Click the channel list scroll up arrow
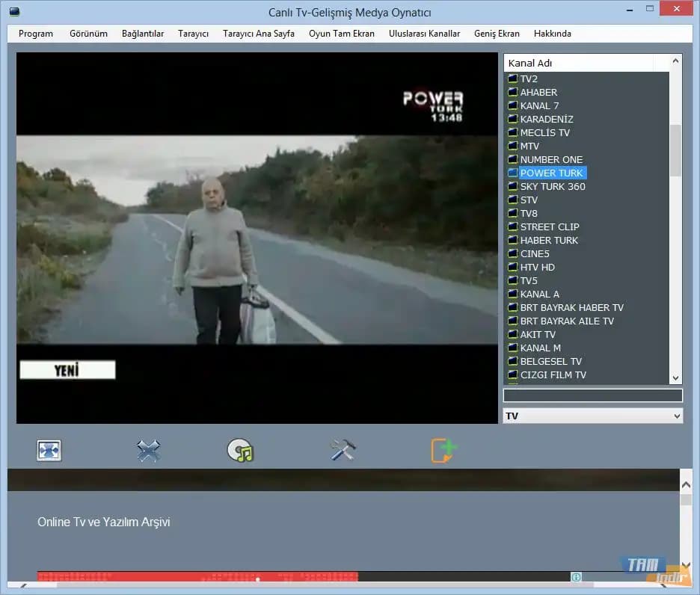Image resolution: width=700 pixels, height=595 pixels. (x=675, y=62)
